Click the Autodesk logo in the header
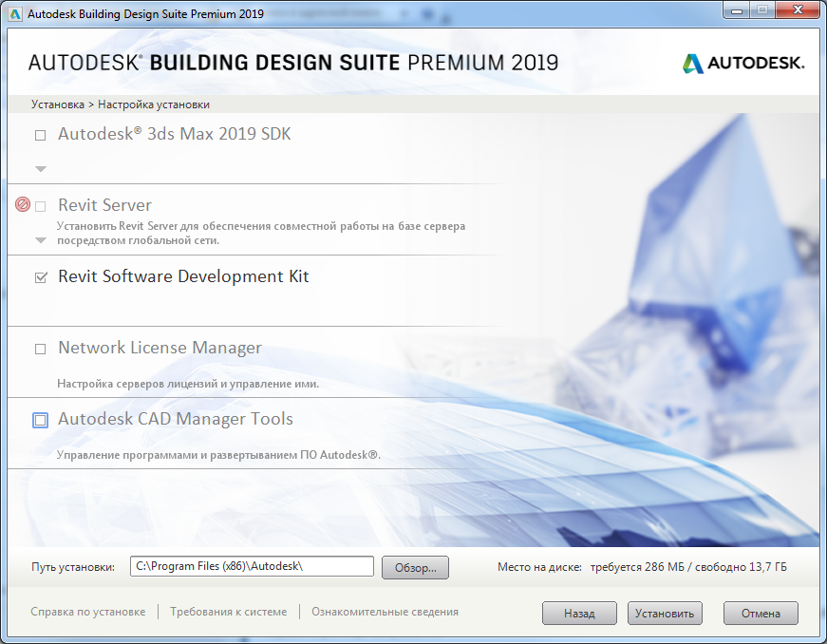 click(743, 64)
